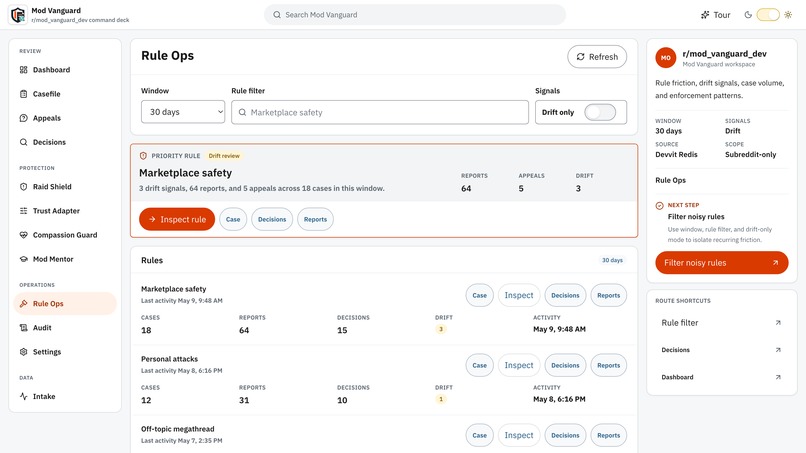Open the Window 30 days dropdown
This screenshot has width=806, height=453.
pyautogui.click(x=183, y=112)
